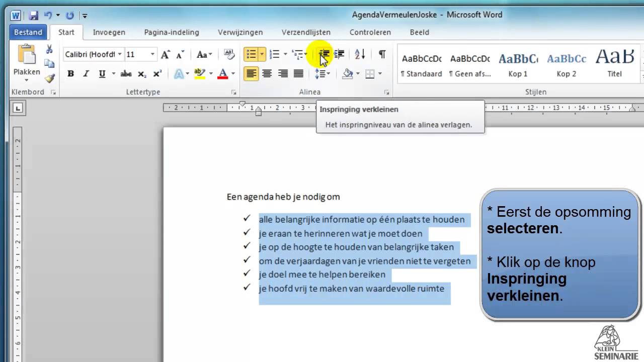Click the Redo icon in Quick Access toolbar
This screenshot has width=644, height=362.
tap(70, 16)
